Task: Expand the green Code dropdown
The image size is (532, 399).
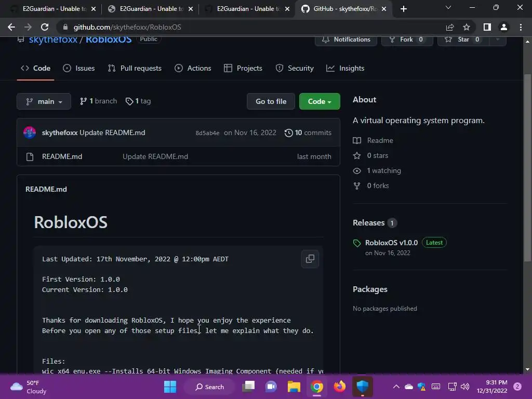Action: [x=320, y=101]
